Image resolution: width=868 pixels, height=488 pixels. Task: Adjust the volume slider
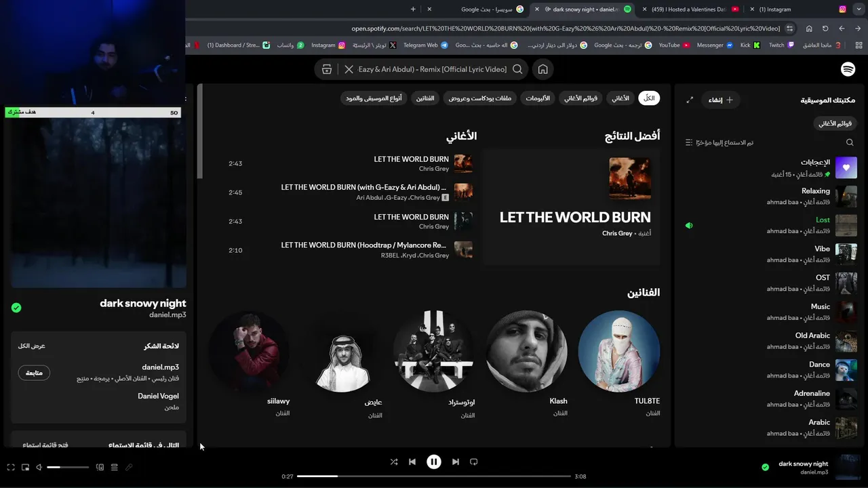pyautogui.click(x=68, y=467)
